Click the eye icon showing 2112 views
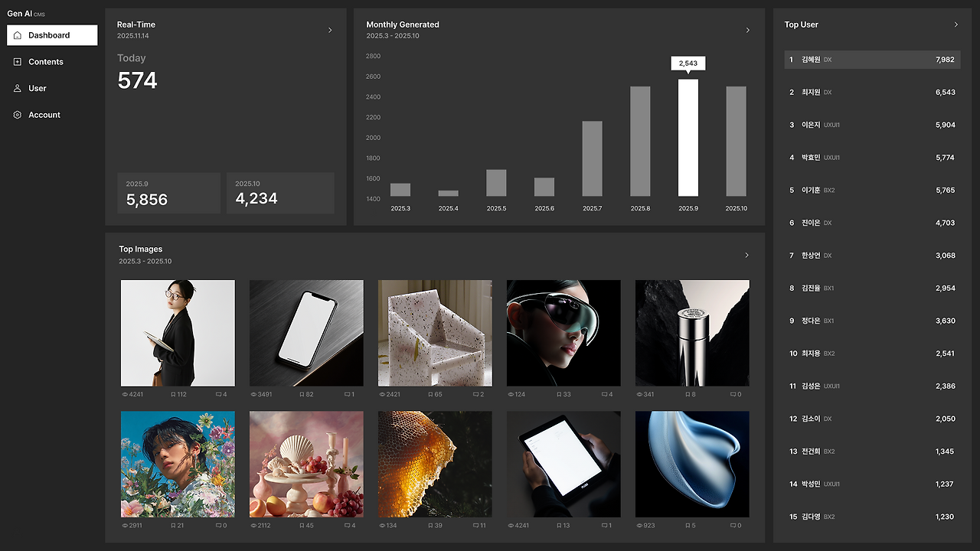The width and height of the screenshot is (980, 551). tap(253, 526)
